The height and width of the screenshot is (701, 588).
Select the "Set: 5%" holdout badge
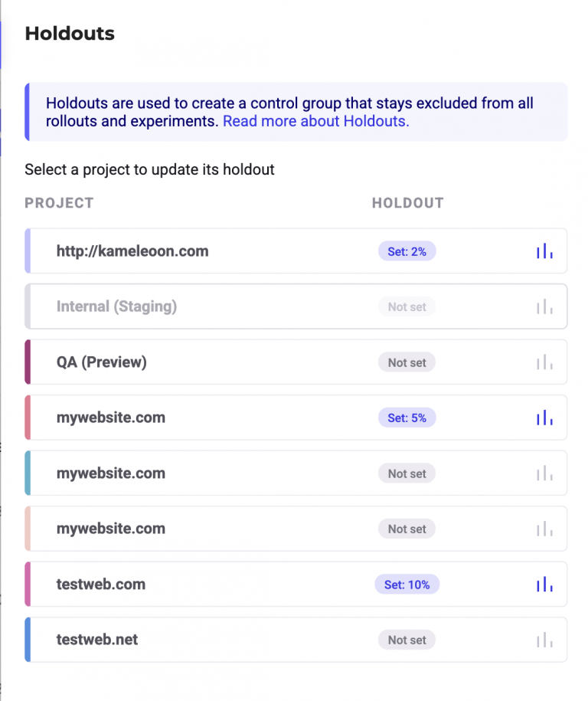click(407, 418)
